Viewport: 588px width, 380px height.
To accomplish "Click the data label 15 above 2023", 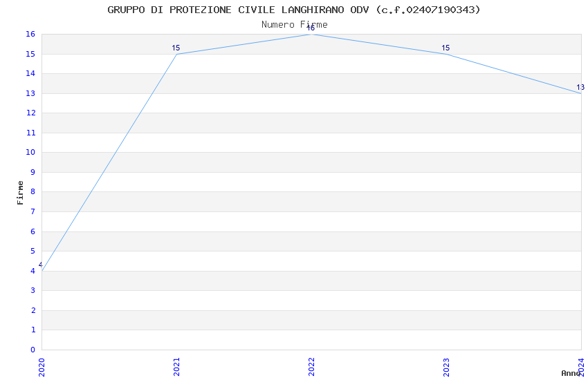I will (445, 48).
